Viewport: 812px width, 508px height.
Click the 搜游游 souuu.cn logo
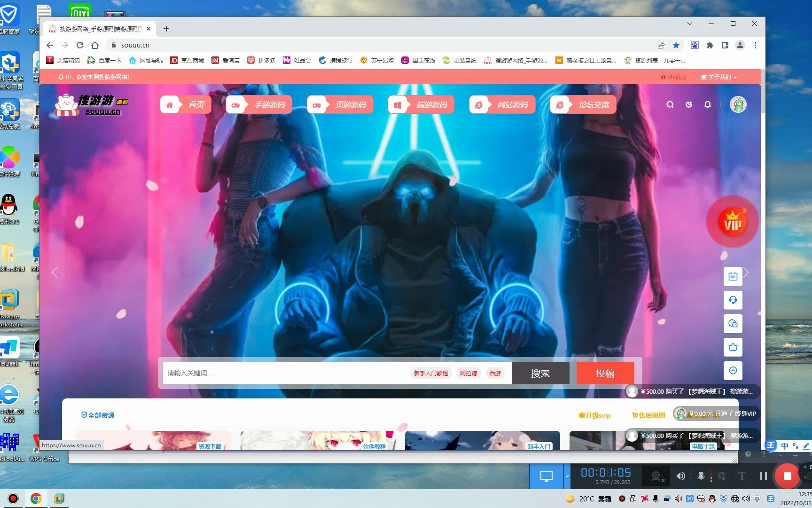92,105
